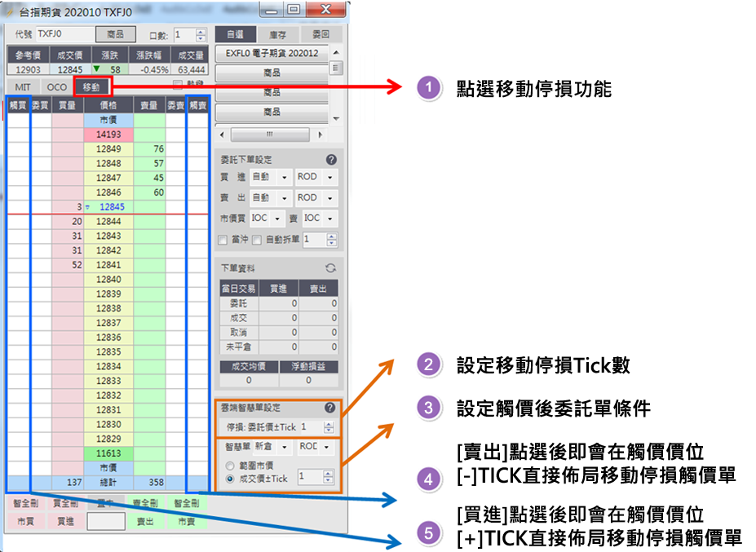
Task: Toggle the checkbox right of 移動 tab
Action: point(178,84)
